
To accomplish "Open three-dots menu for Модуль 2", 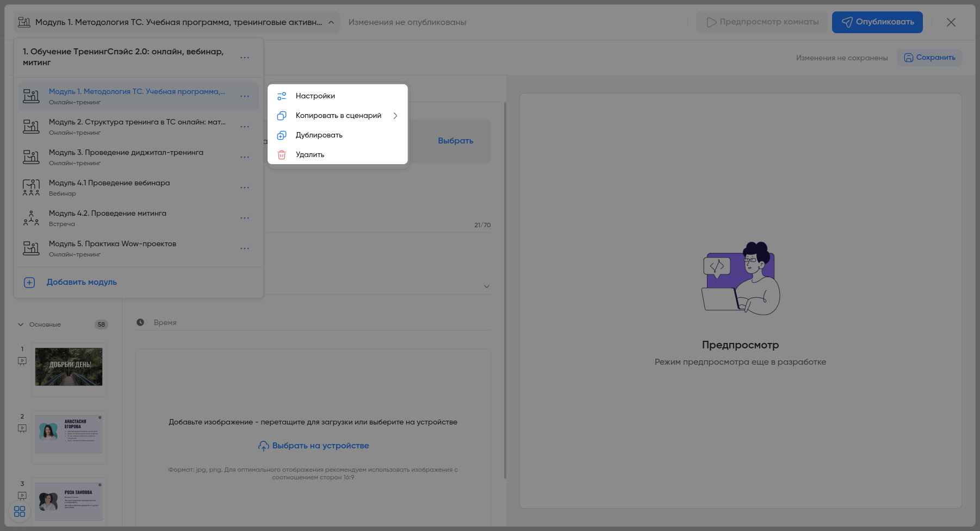I will (x=245, y=127).
